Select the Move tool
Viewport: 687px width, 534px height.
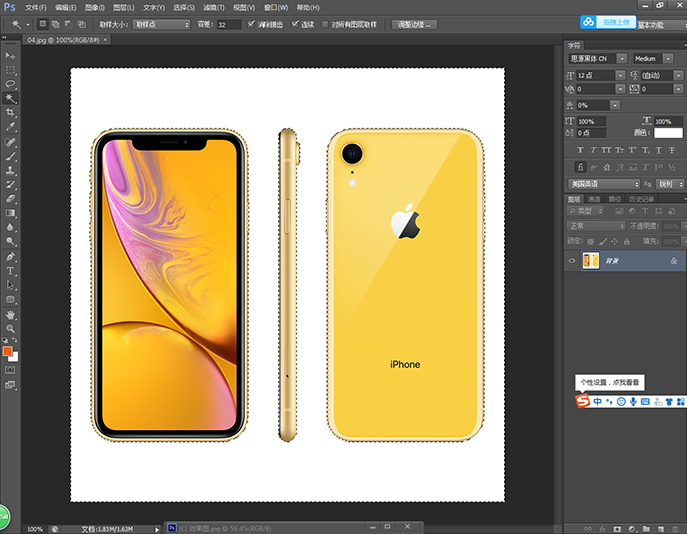10,56
